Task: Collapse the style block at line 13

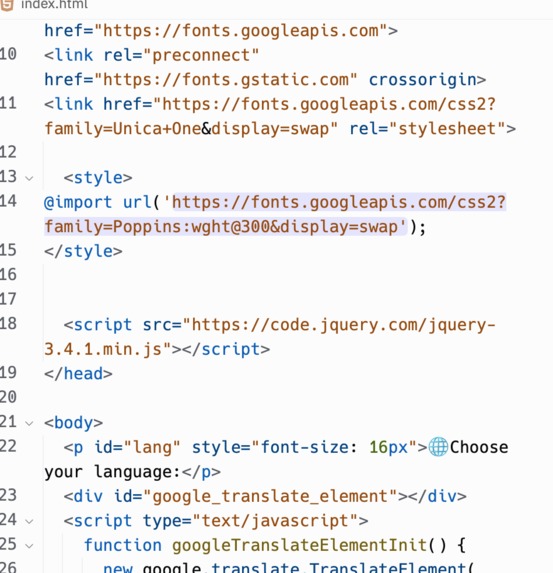Action: coord(29,178)
